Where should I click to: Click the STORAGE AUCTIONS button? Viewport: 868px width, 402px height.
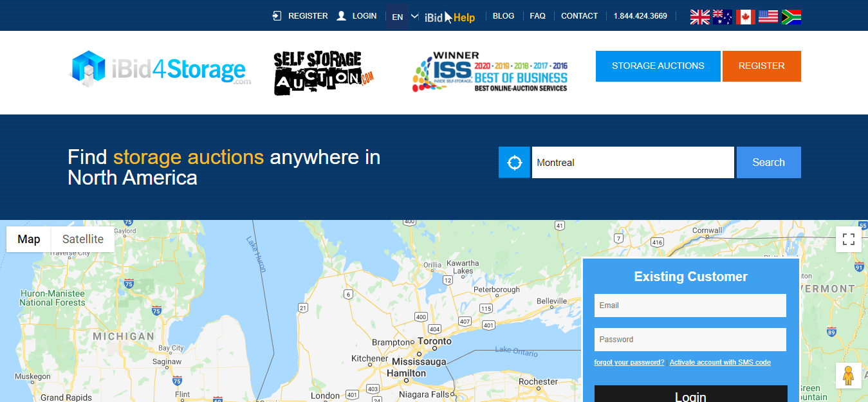click(658, 66)
